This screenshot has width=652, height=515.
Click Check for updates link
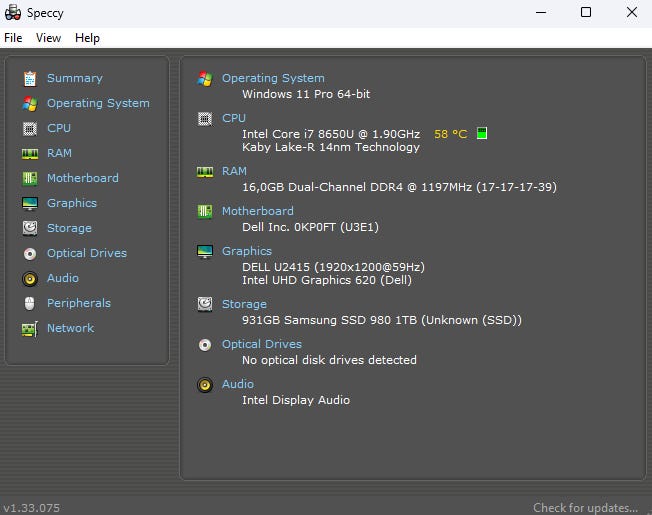coord(585,508)
